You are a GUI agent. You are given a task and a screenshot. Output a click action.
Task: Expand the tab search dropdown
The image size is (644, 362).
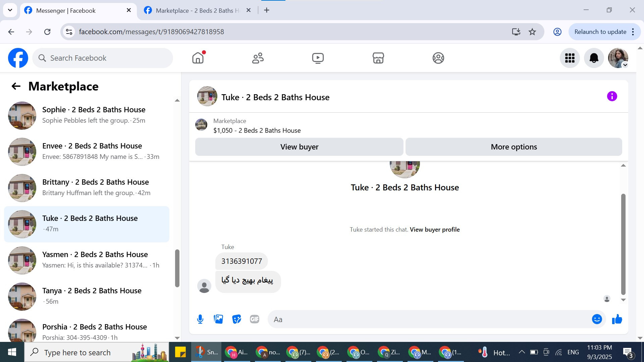pos(10,10)
